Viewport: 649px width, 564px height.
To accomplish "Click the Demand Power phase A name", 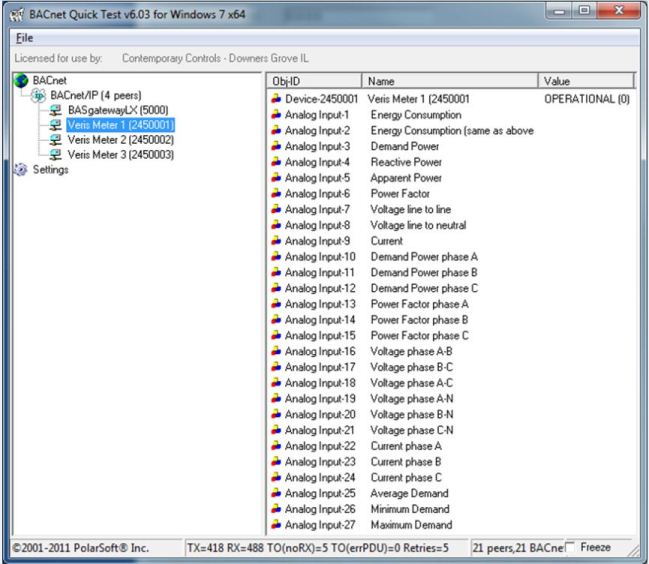I will [x=424, y=257].
